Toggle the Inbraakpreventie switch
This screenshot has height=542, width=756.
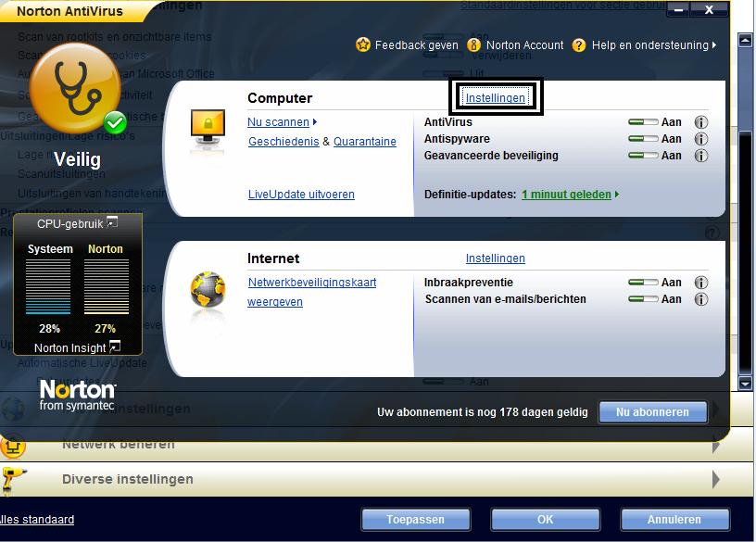(643, 283)
